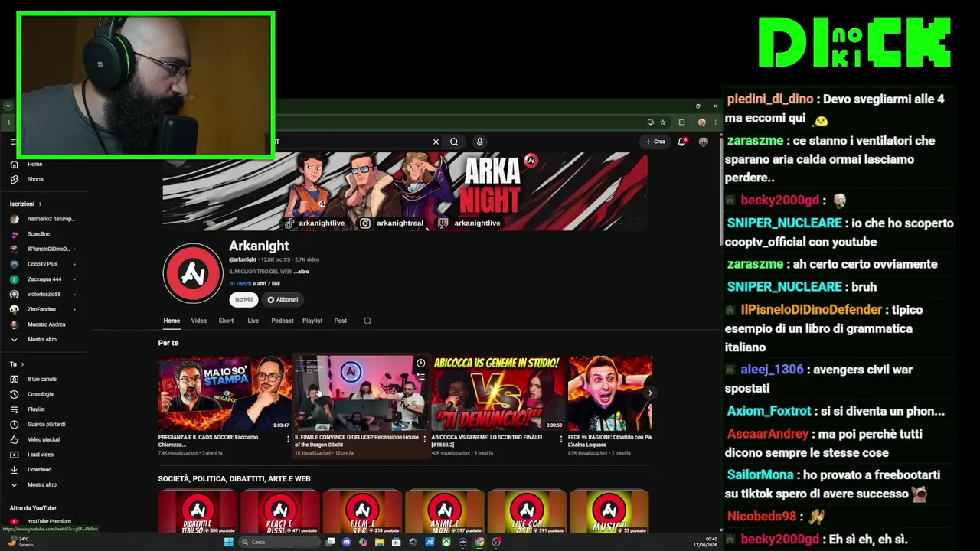This screenshot has width=980, height=551.
Task: Open the Chrome extensions puzzle icon
Action: pos(681,122)
